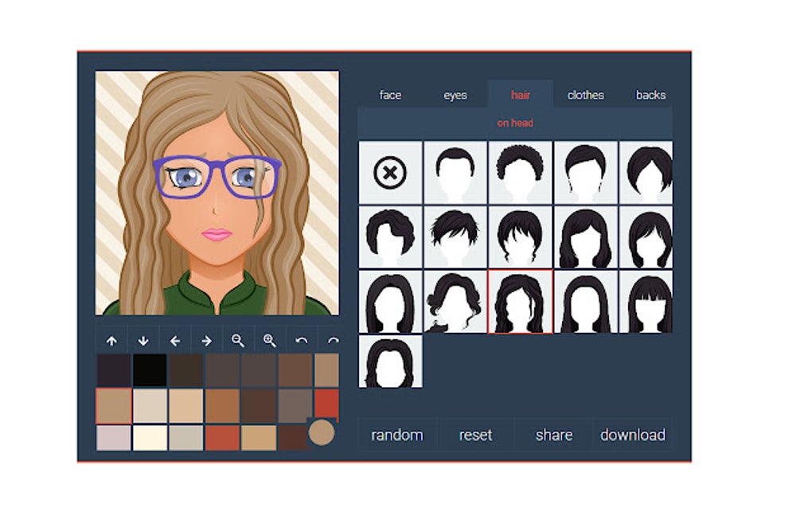The height and width of the screenshot is (508, 812).
Task: Move the avatar up with the up arrow
Action: pos(111,340)
